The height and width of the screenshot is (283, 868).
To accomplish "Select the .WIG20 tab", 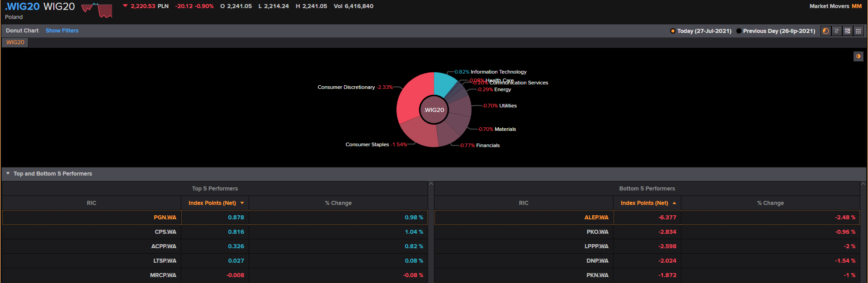I will tap(15, 42).
